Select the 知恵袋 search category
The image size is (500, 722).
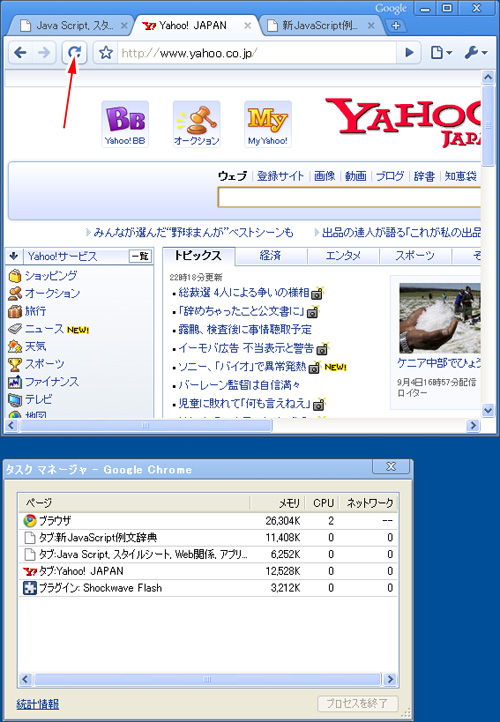[460, 176]
